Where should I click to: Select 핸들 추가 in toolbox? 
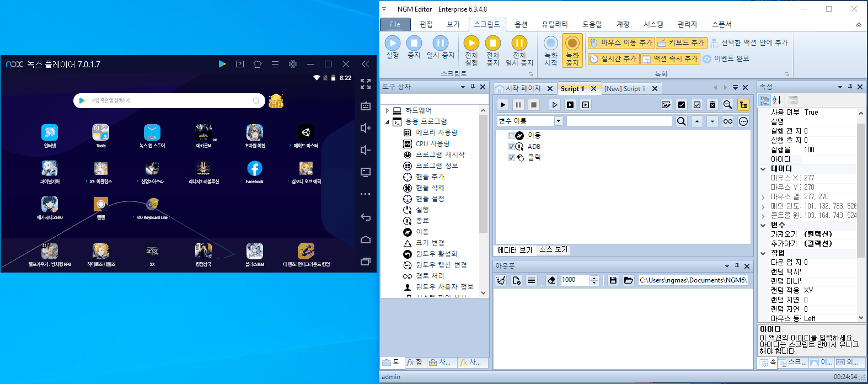click(x=430, y=177)
